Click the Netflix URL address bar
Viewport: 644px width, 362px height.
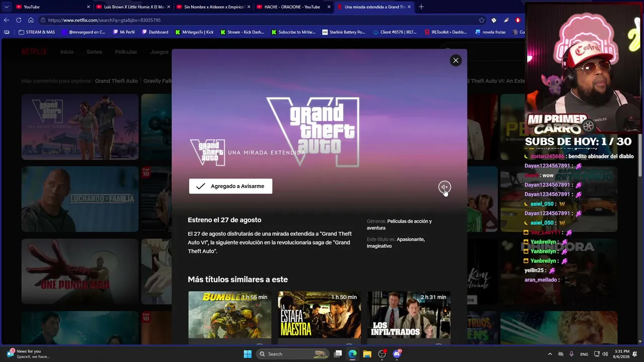[x=262, y=20]
